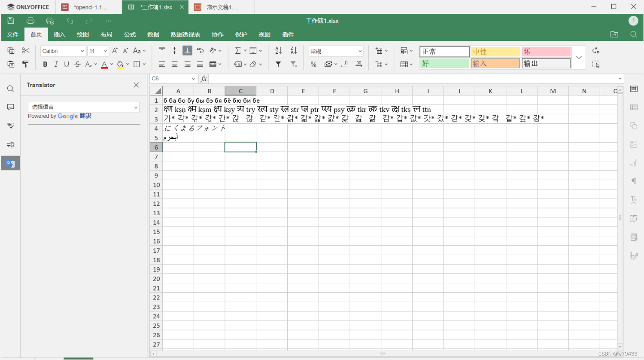This screenshot has width=644, height=360.
Task: Open the Find search icon in left sidebar
Action: 10,89
